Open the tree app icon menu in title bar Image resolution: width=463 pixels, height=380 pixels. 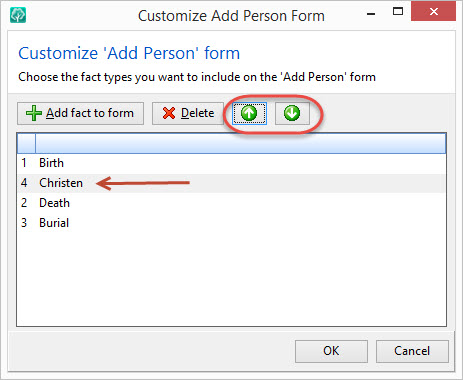point(18,15)
